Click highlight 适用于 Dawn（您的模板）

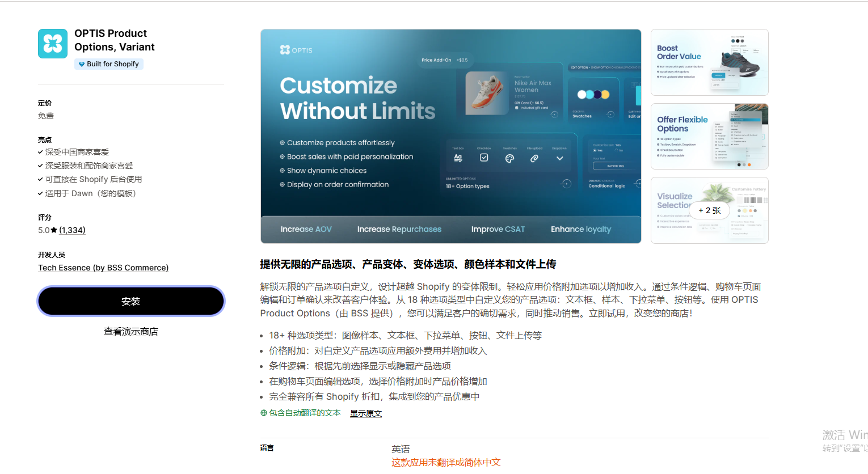point(91,193)
